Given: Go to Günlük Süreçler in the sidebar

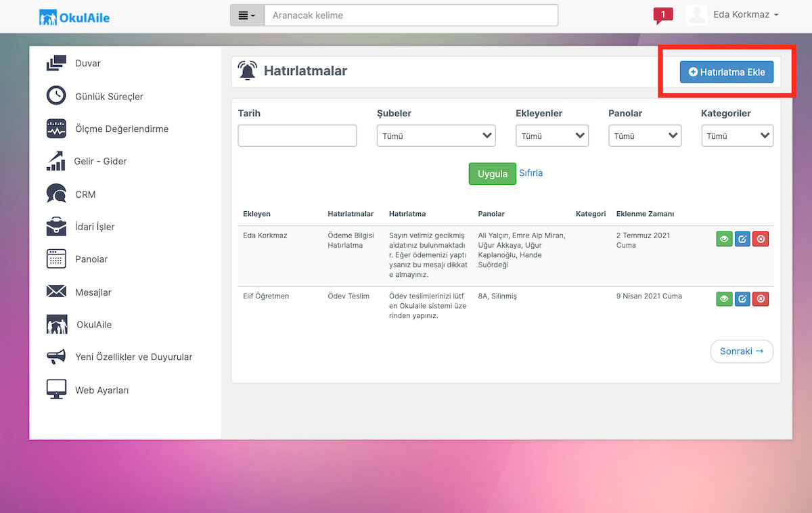Looking at the screenshot, I should (x=110, y=96).
